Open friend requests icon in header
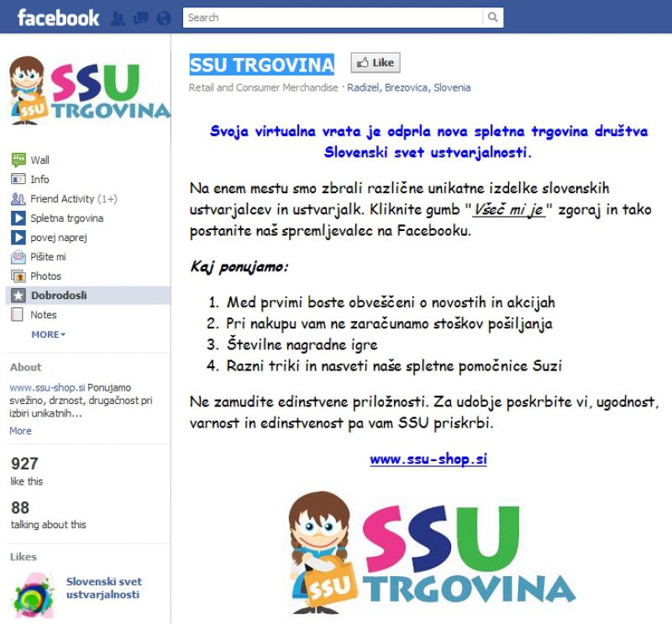Viewport: 672px width, 624px height. [118, 18]
